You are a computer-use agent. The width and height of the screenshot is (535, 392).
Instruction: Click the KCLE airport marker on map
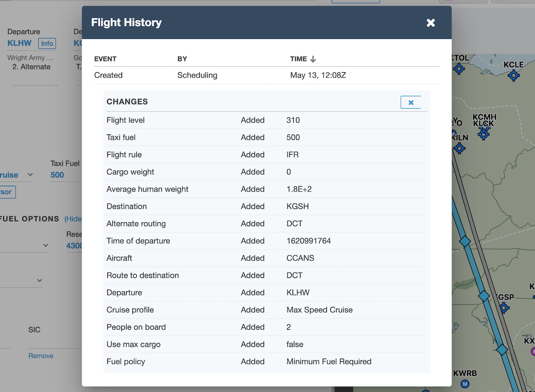coord(514,75)
